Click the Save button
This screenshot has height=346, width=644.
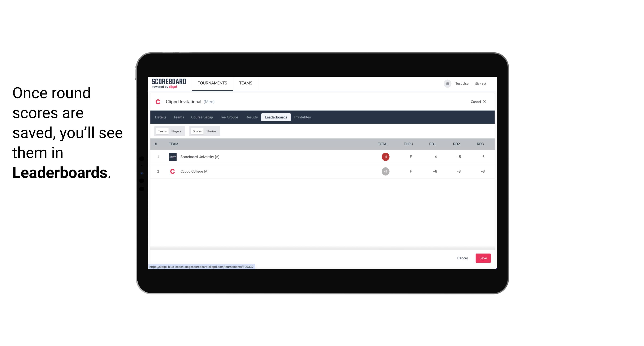[483, 258]
